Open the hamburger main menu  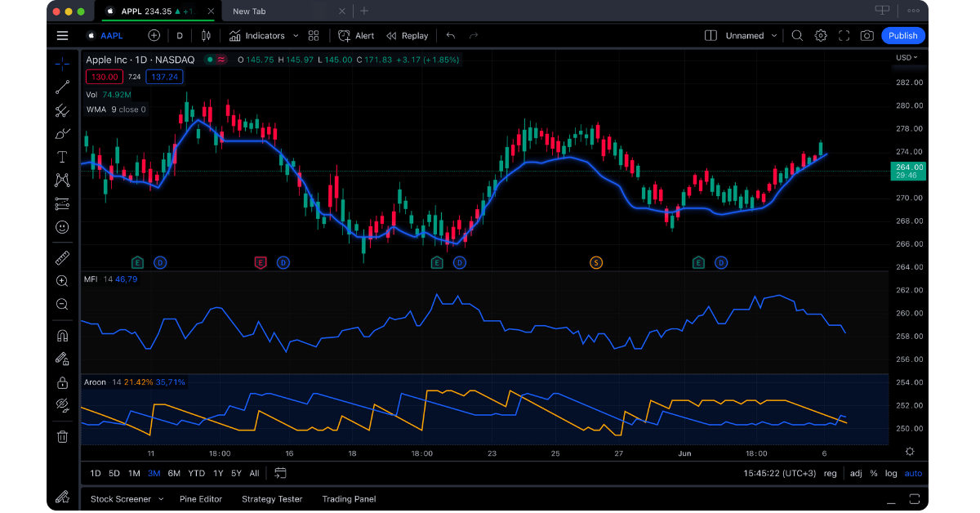pos(62,36)
